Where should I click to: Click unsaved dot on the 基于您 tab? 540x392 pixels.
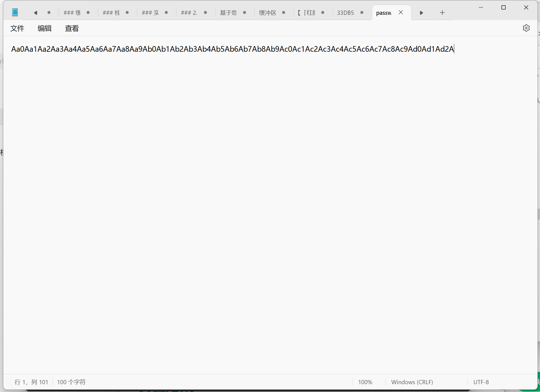click(244, 13)
